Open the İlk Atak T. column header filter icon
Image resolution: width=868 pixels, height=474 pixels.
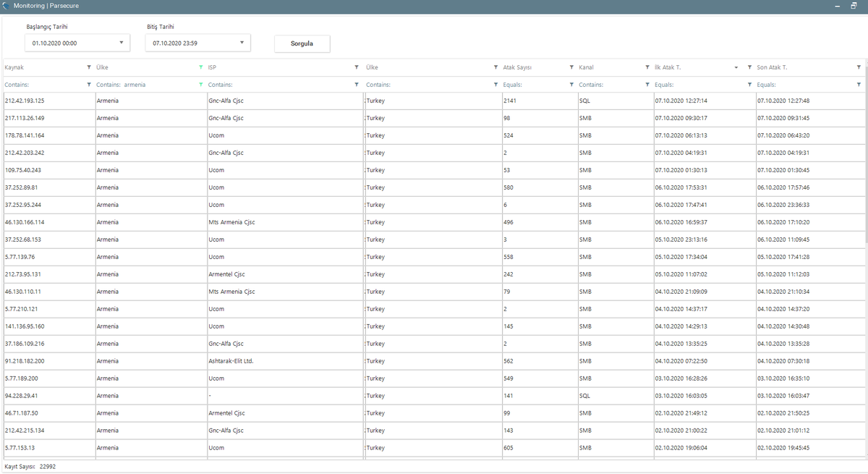pyautogui.click(x=749, y=67)
